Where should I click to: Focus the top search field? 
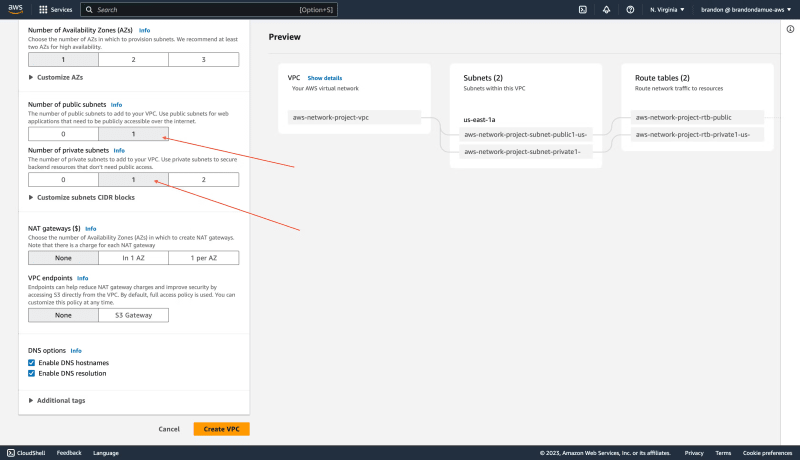click(209, 10)
